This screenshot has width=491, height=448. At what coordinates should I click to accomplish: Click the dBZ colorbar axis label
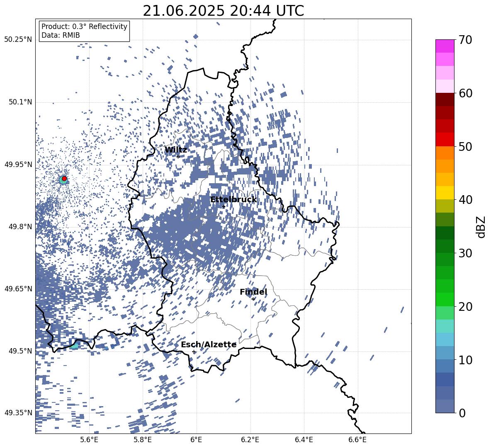[x=481, y=227]
